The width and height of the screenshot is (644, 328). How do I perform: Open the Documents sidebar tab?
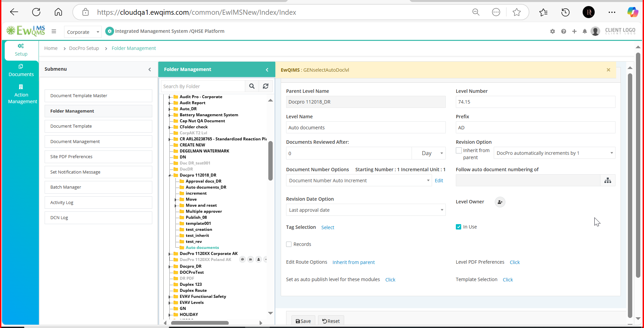coord(21,70)
